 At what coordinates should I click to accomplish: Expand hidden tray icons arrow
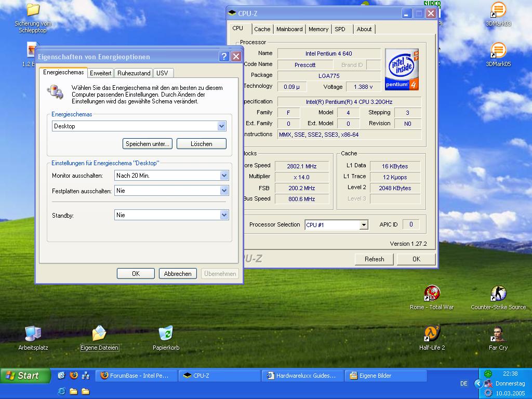click(x=478, y=383)
